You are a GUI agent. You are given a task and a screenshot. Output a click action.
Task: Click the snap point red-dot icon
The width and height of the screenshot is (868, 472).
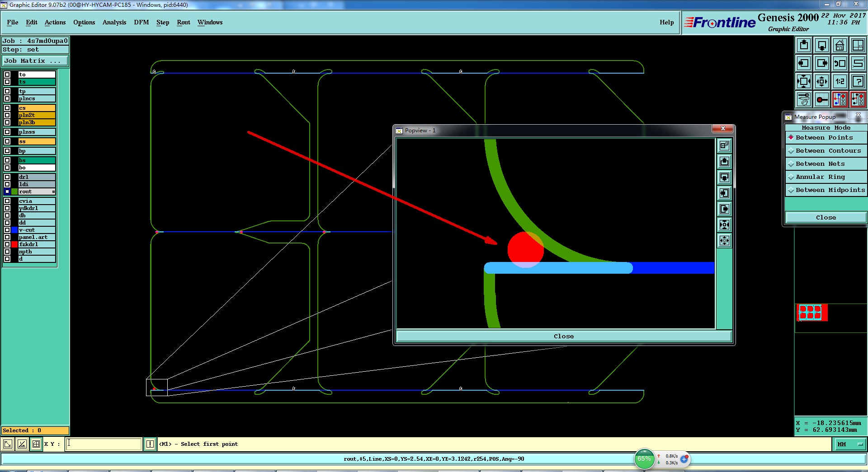(x=822, y=99)
